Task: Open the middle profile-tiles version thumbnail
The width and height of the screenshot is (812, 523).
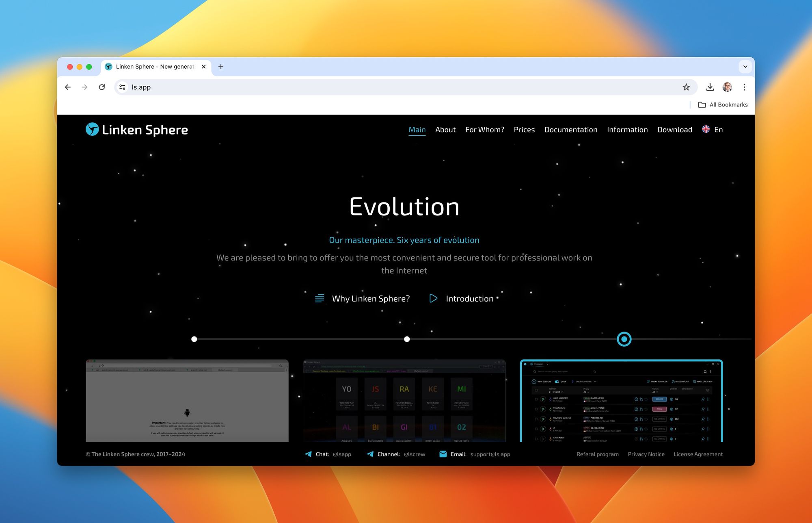Action: [404, 401]
